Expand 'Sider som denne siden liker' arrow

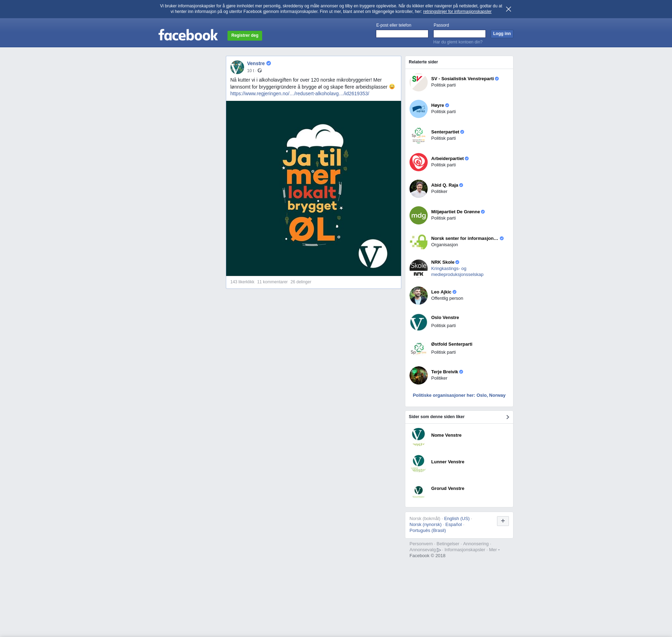[507, 417]
